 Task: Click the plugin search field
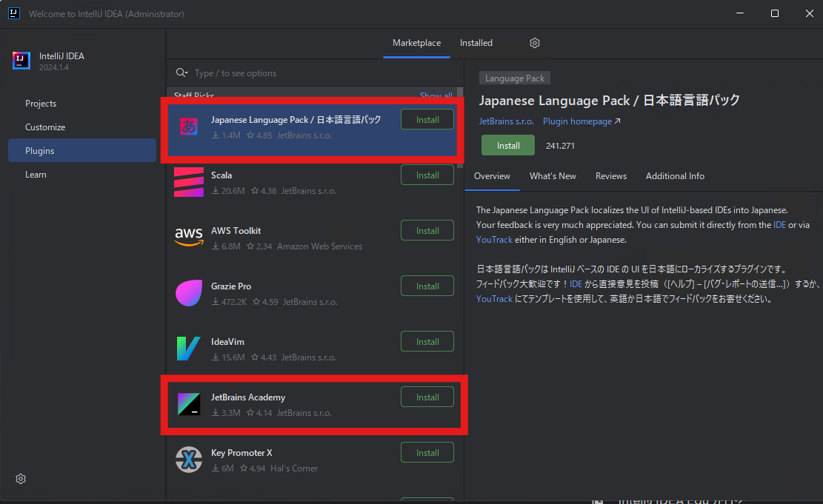[296, 73]
